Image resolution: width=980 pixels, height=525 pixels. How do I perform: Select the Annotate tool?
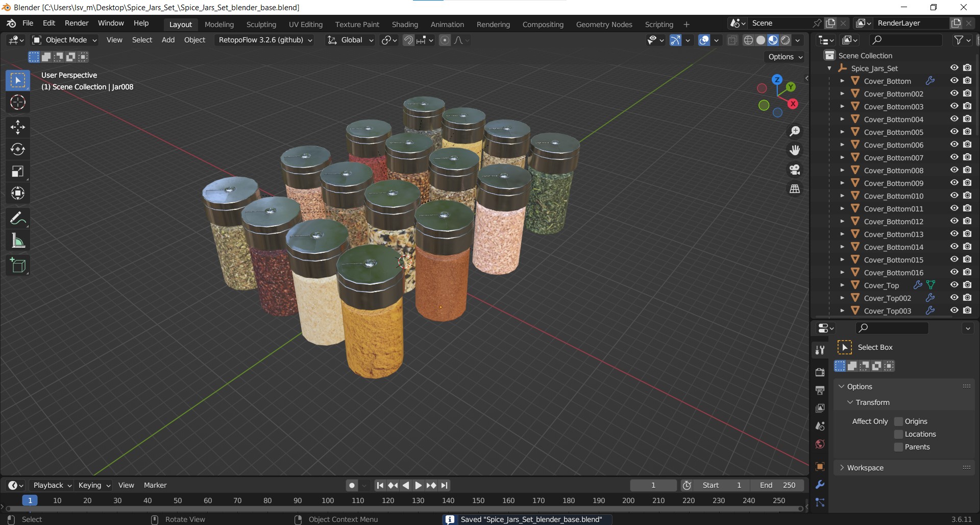coord(18,219)
